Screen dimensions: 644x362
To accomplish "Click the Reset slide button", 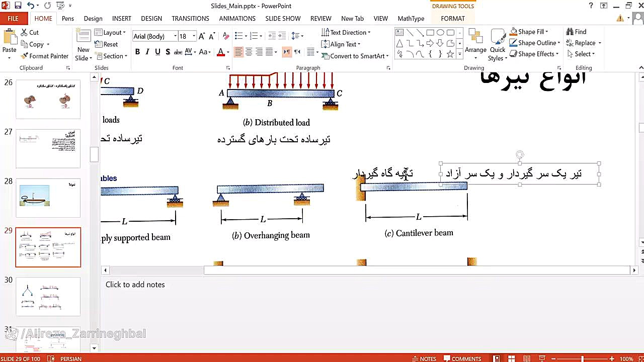I will (x=107, y=44).
